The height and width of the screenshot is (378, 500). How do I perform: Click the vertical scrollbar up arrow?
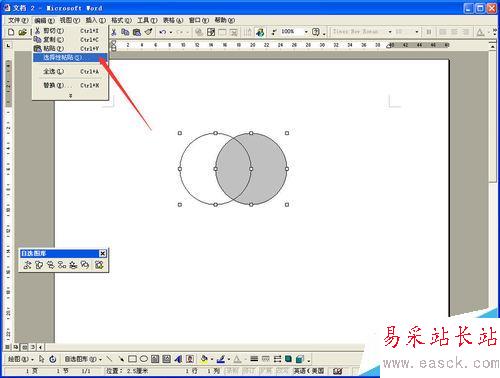click(493, 46)
